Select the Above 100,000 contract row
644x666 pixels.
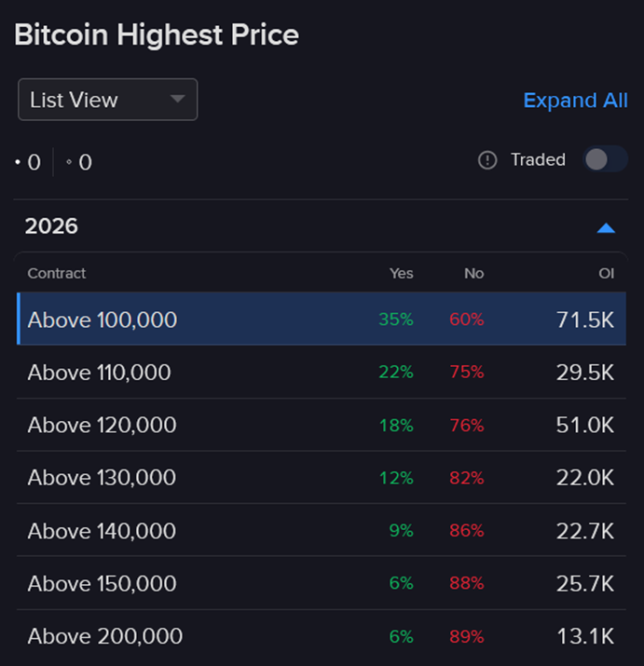pos(103,319)
